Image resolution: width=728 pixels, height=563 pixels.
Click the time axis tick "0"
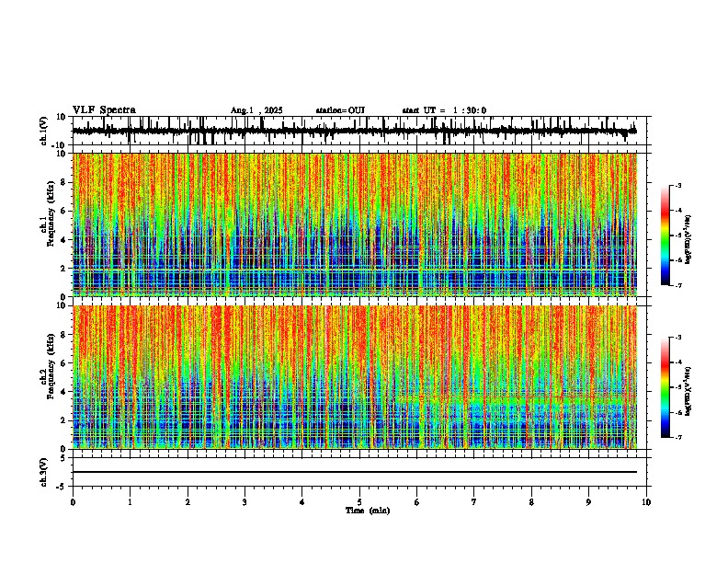[x=73, y=502]
